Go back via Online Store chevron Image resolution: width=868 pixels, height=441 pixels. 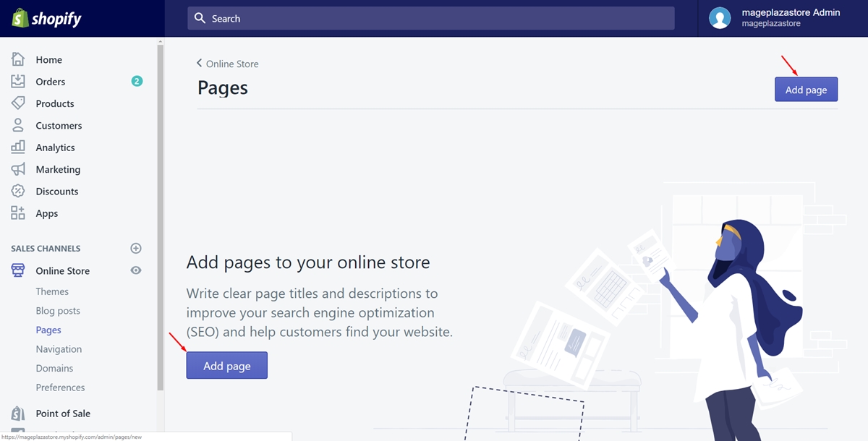tap(200, 64)
